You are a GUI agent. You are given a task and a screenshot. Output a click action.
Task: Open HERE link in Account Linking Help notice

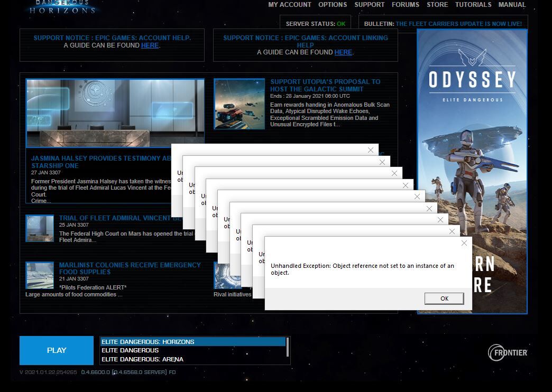pos(343,52)
